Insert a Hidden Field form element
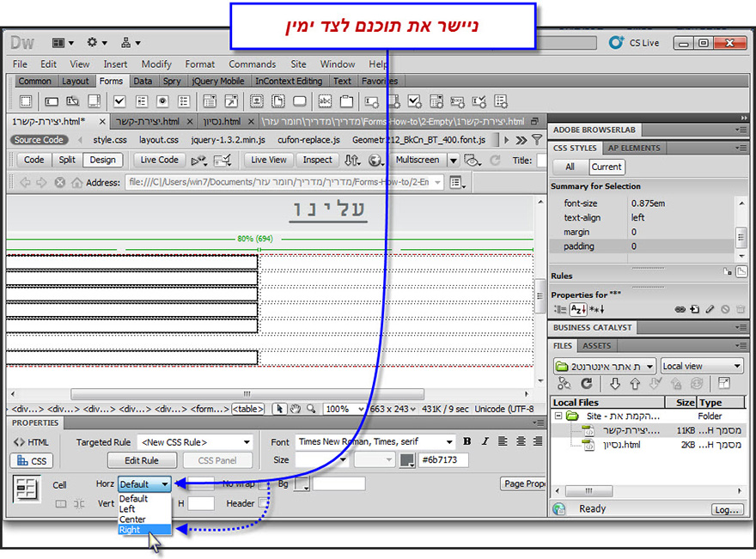Image resolution: width=756 pixels, height=559 pixels. pyautogui.click(x=73, y=101)
